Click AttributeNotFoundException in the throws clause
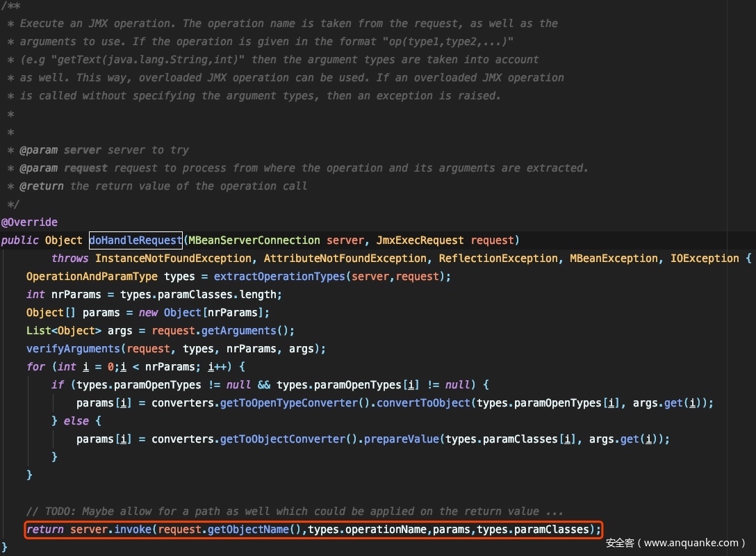The image size is (756, 556). (x=345, y=259)
